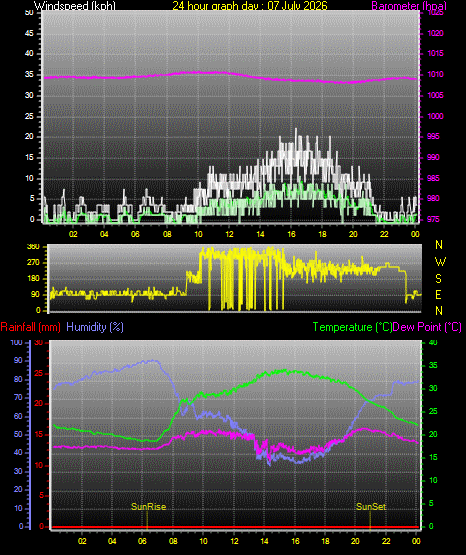Screen dimensions: 466x555
Task: Click the 1010 value on the barometer axis
Action: pos(435,74)
